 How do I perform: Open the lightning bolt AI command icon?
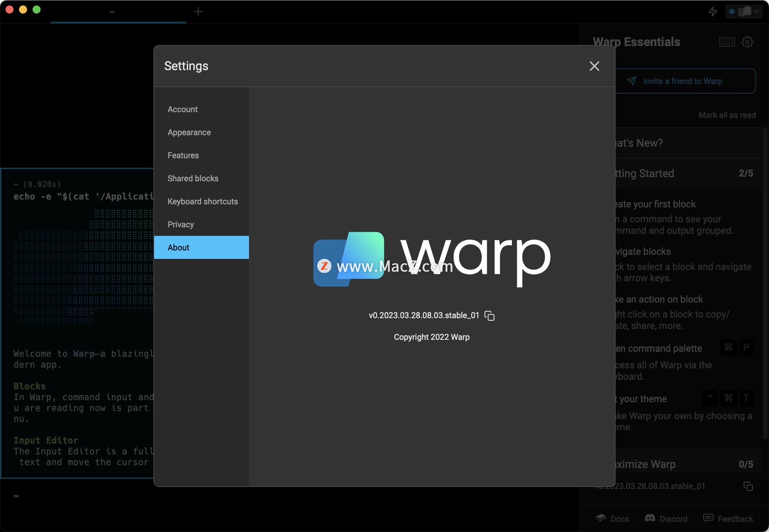coord(713,12)
